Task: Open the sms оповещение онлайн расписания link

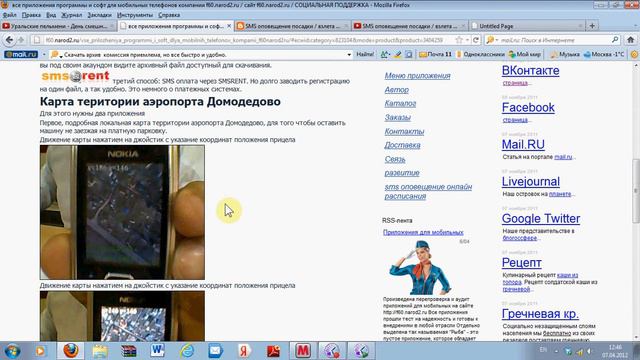Action: [x=428, y=191]
